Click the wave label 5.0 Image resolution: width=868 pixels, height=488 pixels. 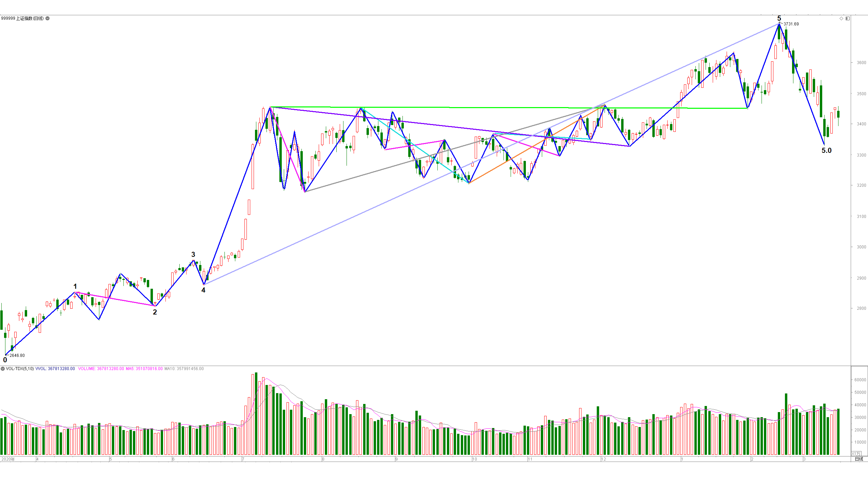[x=827, y=150]
